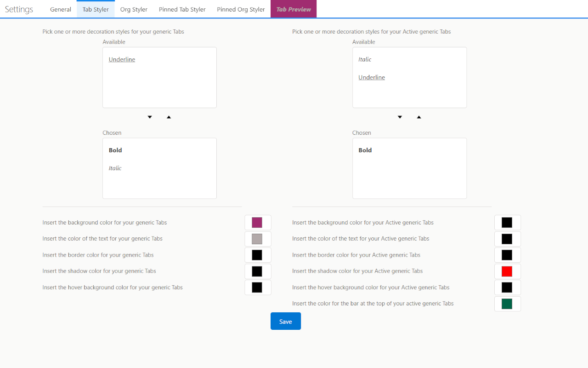
Task: Click the up arrow under Active generic Tabs list
Action: 418,117
